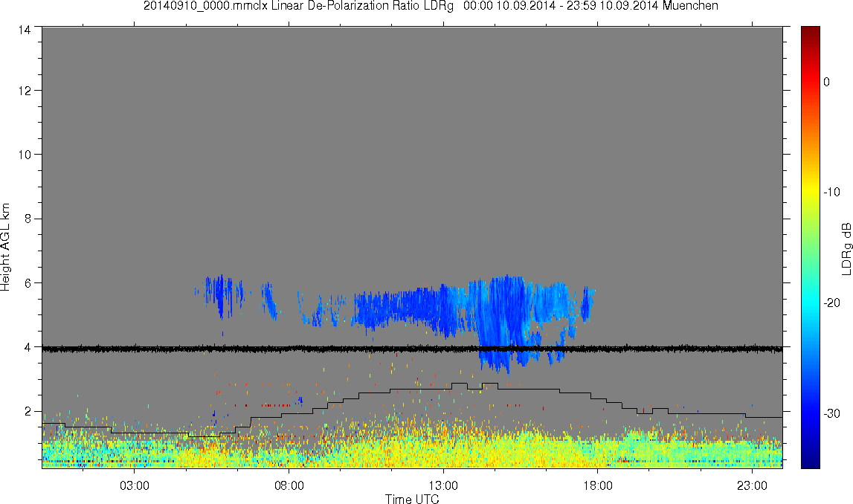
Task: Click the height tick label 2
Action: coord(28,411)
